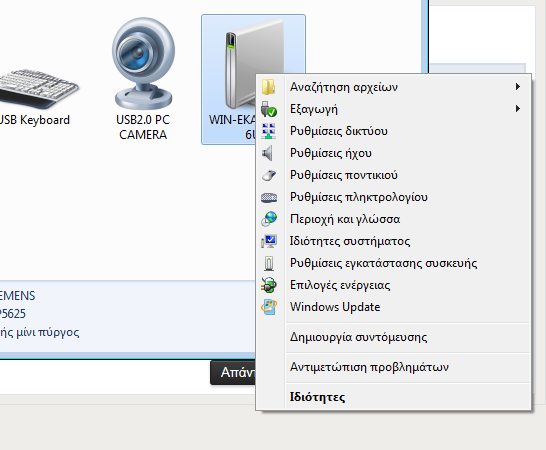
Task: Expand the Αναζήτηση αρχείων submenu arrow
Action: (518, 87)
